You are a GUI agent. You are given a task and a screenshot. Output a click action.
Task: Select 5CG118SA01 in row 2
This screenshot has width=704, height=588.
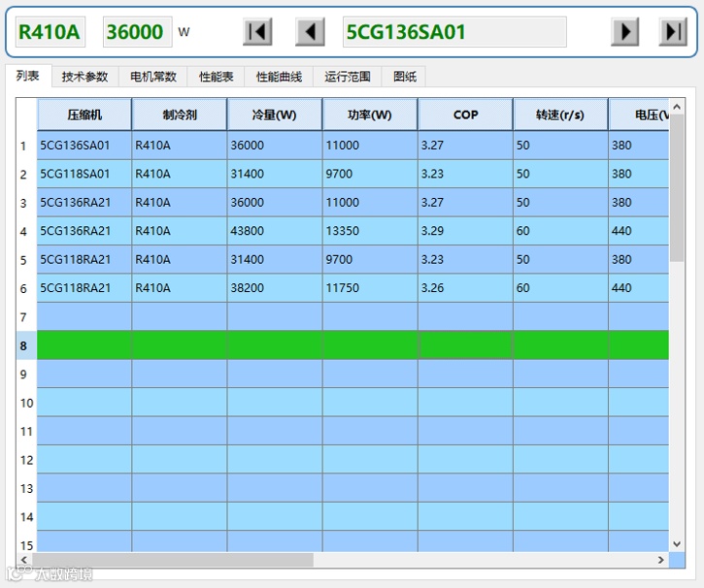84,174
